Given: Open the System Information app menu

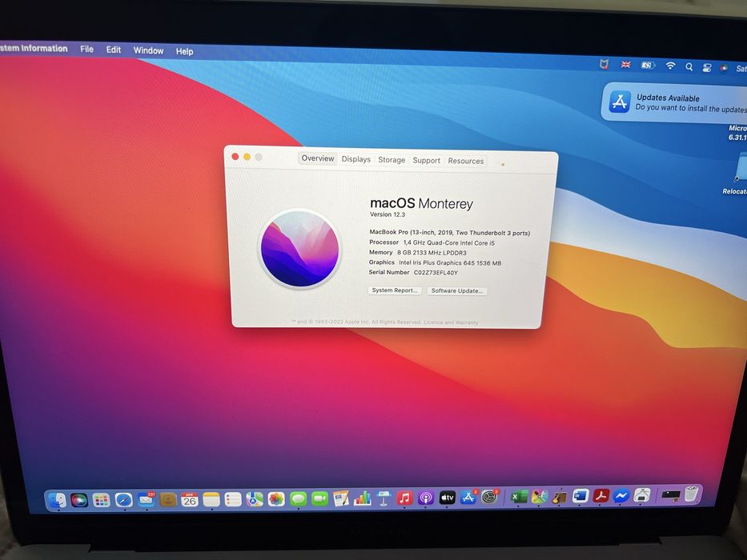Looking at the screenshot, I should coord(34,48).
